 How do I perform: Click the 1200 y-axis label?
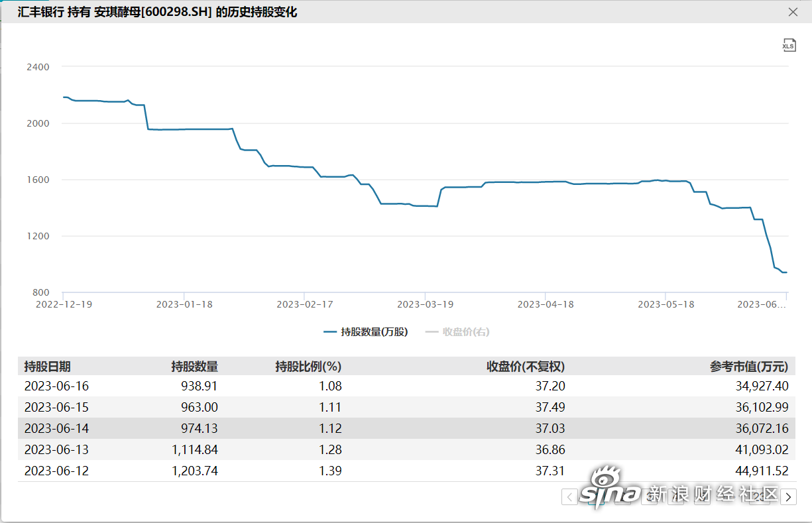click(38, 236)
